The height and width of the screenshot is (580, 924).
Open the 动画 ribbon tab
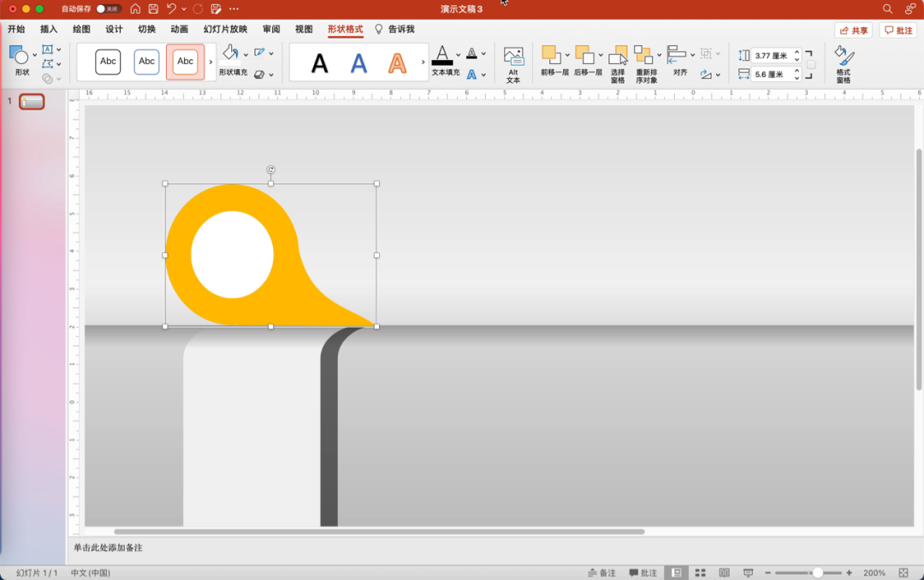[x=179, y=29]
